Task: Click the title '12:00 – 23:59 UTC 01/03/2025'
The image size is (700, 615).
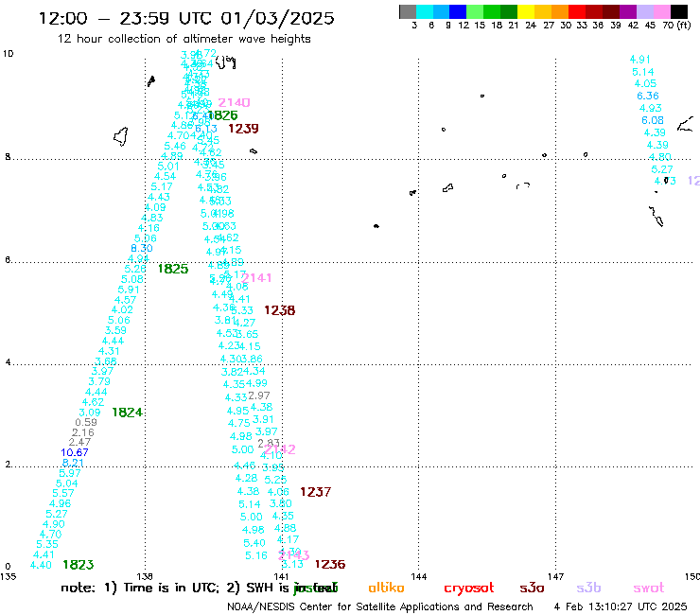Action: click(186, 18)
